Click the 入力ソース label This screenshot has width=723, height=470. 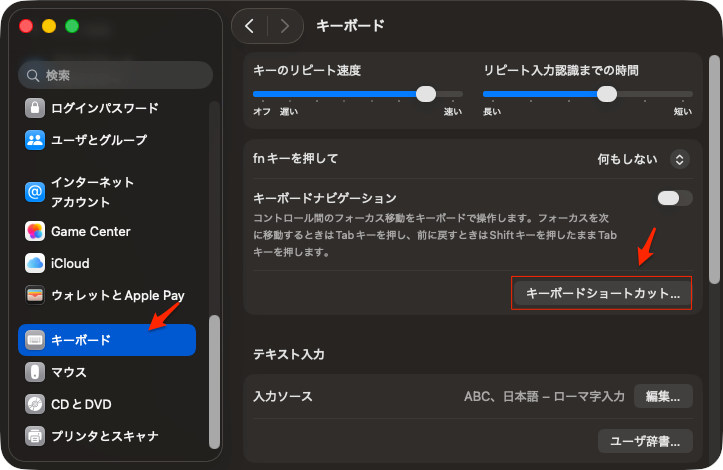283,396
